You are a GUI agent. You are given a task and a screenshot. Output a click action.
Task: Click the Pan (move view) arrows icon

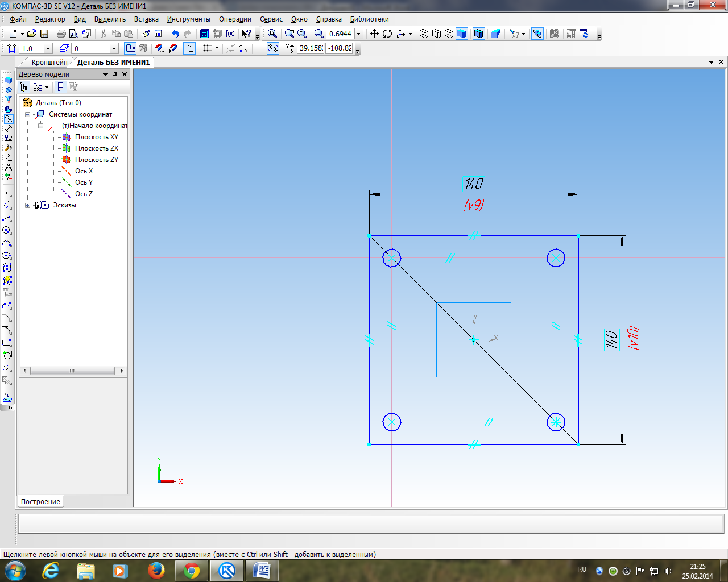(374, 34)
